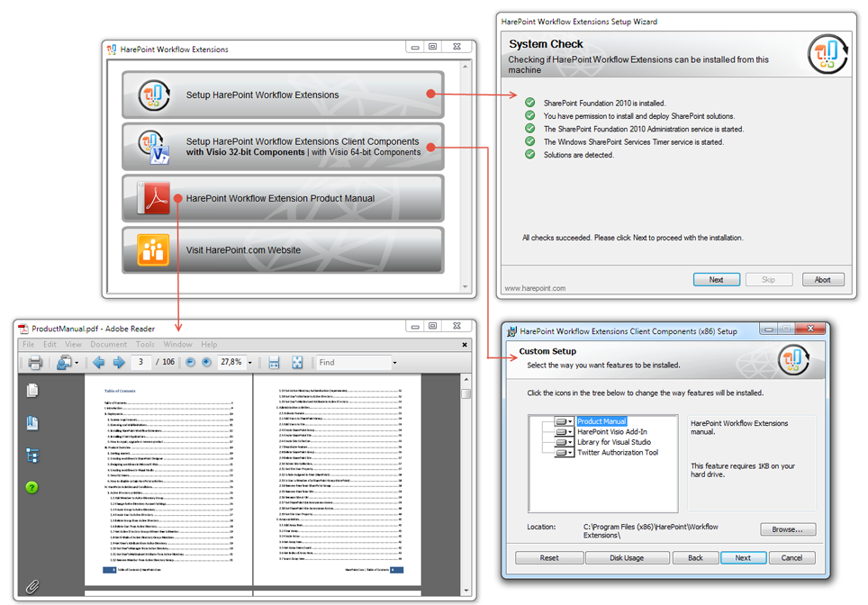This screenshot has width=868, height=605.
Task: Click the HarePoint logo beside Setup Workflow Extensions
Action: (x=153, y=95)
